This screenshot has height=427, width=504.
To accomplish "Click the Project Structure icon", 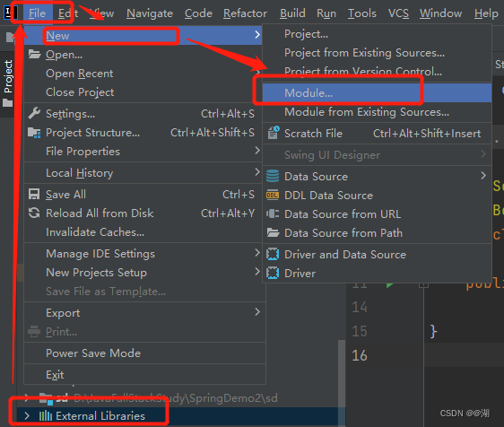I will coord(34,133).
